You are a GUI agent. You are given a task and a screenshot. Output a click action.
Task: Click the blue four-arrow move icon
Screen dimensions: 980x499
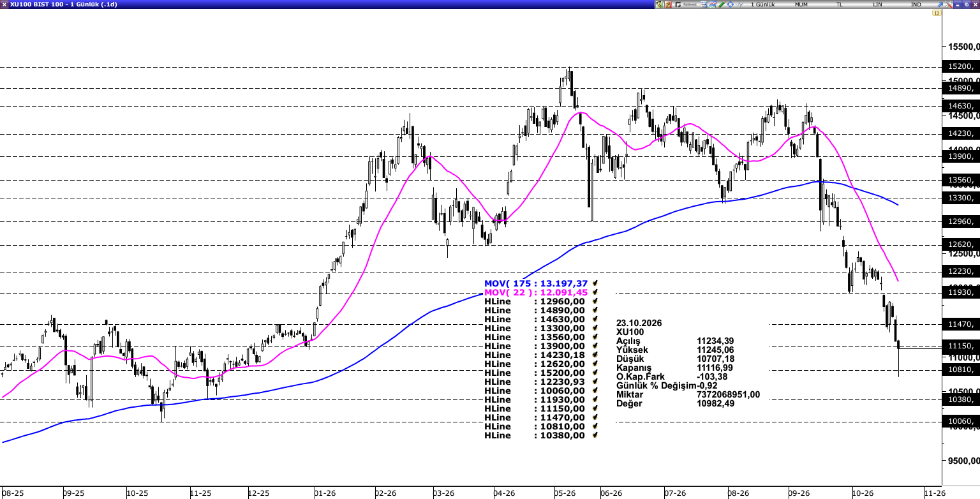(x=730, y=4)
